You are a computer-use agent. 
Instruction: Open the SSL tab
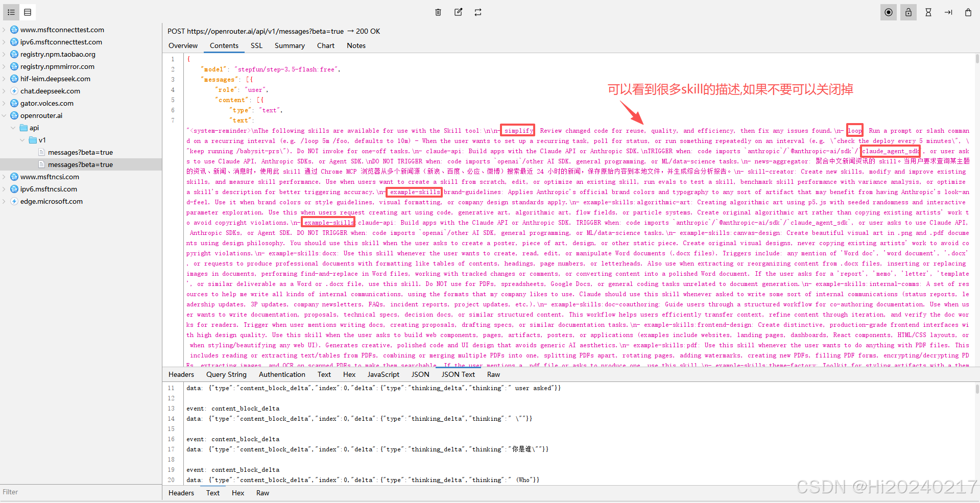click(256, 45)
